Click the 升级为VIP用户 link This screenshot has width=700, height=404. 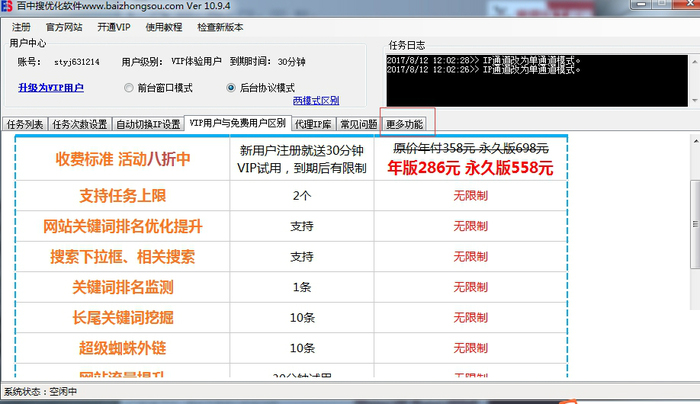click(x=50, y=88)
